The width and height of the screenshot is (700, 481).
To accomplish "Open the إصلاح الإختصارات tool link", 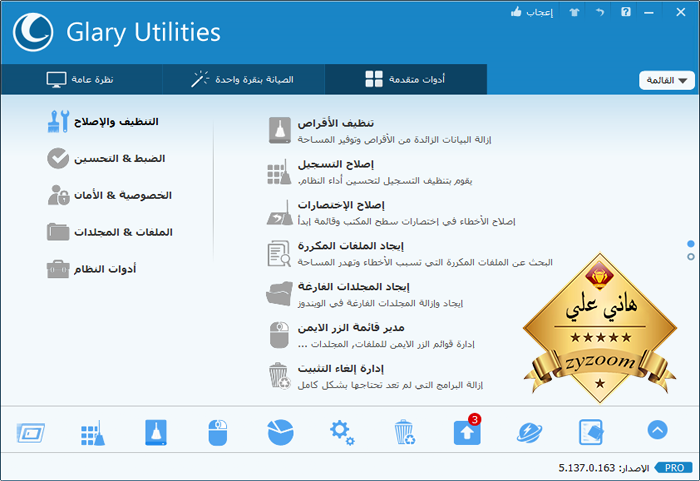I will click(x=341, y=205).
